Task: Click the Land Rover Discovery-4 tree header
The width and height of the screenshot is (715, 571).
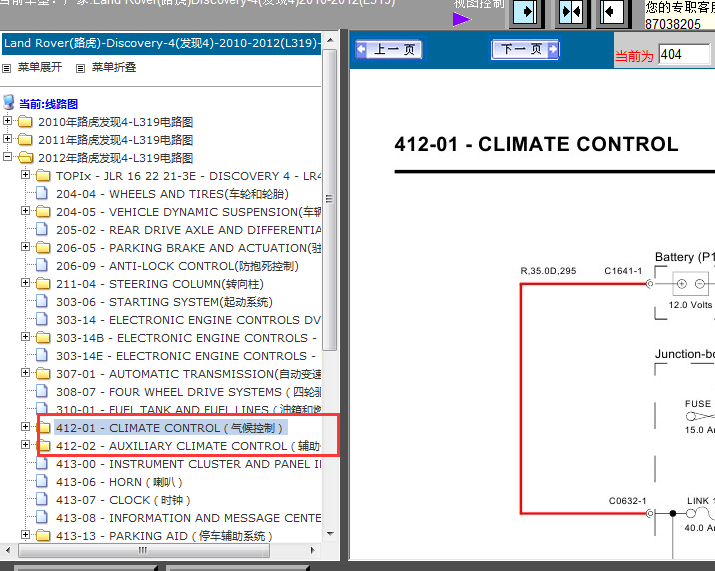Action: point(161,43)
